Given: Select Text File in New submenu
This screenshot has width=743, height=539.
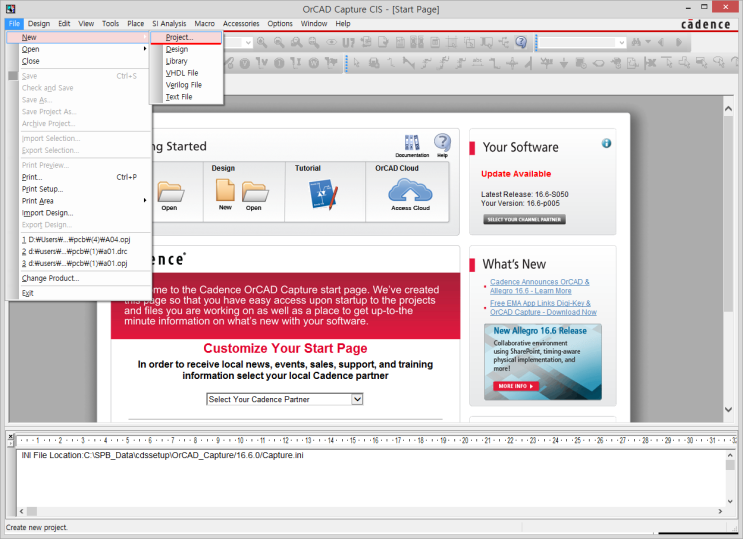Looking at the screenshot, I should pos(186,96).
